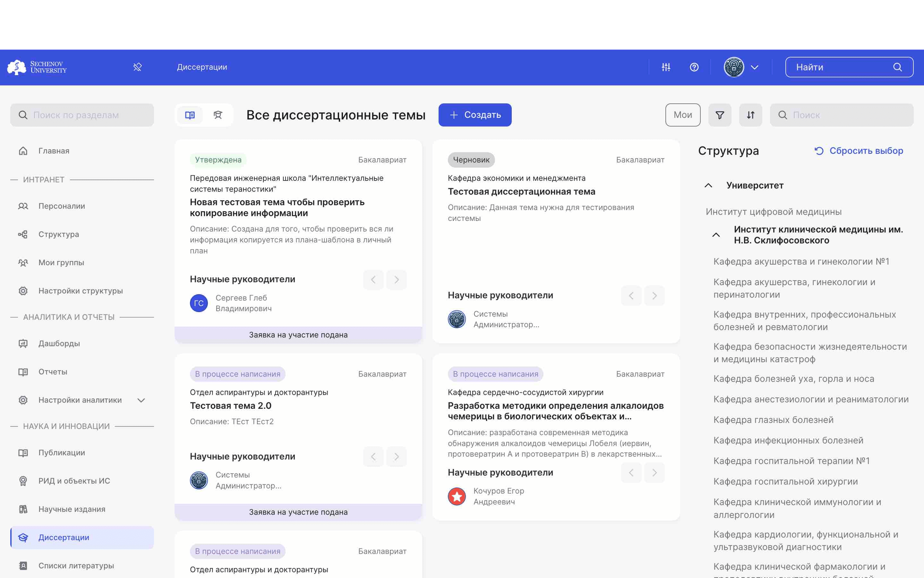The height and width of the screenshot is (578, 924).
Task: Click Кочуров Егор Андреевич avatar
Action: (x=457, y=496)
